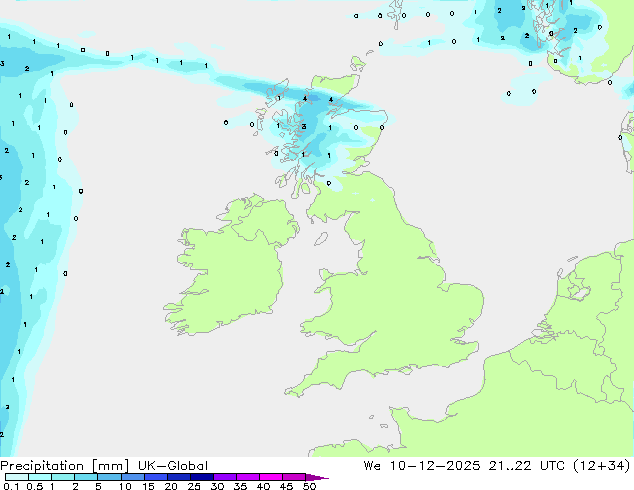Click the '(12+34)' forecast offset text
This screenshot has width=634, height=490.
pyautogui.click(x=602, y=466)
